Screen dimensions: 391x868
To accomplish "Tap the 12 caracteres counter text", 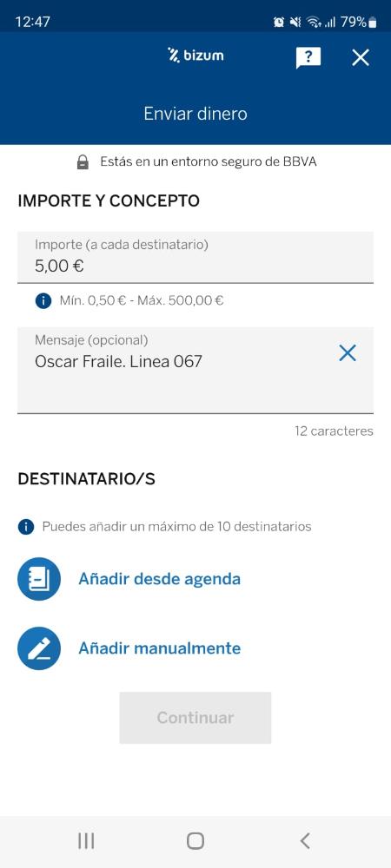I will 334,431.
